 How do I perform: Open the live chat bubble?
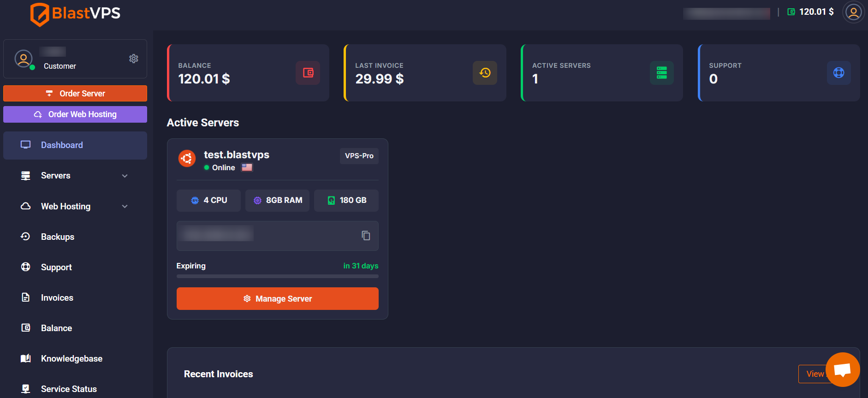[843, 370]
